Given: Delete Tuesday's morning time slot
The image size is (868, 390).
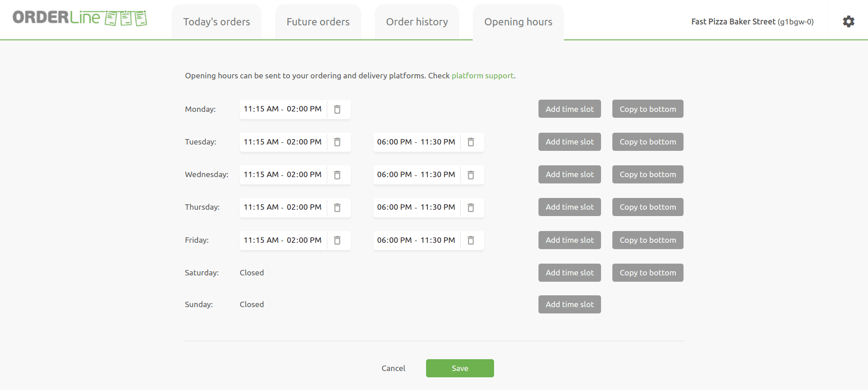Looking at the screenshot, I should pyautogui.click(x=337, y=142).
